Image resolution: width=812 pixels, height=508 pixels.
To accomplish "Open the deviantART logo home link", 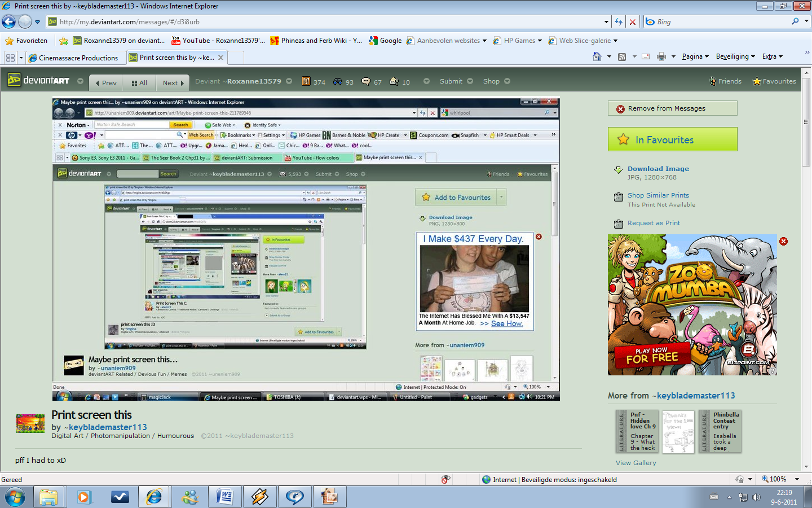I will tap(38, 81).
